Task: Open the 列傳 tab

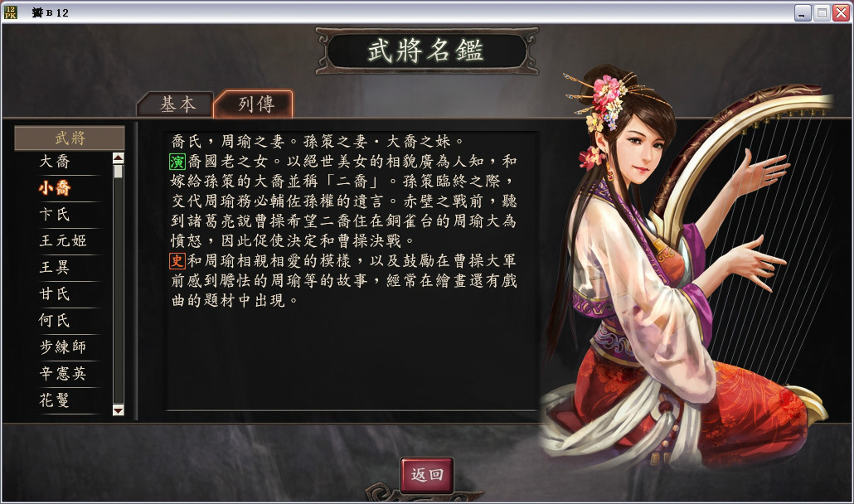Action: pyautogui.click(x=255, y=104)
